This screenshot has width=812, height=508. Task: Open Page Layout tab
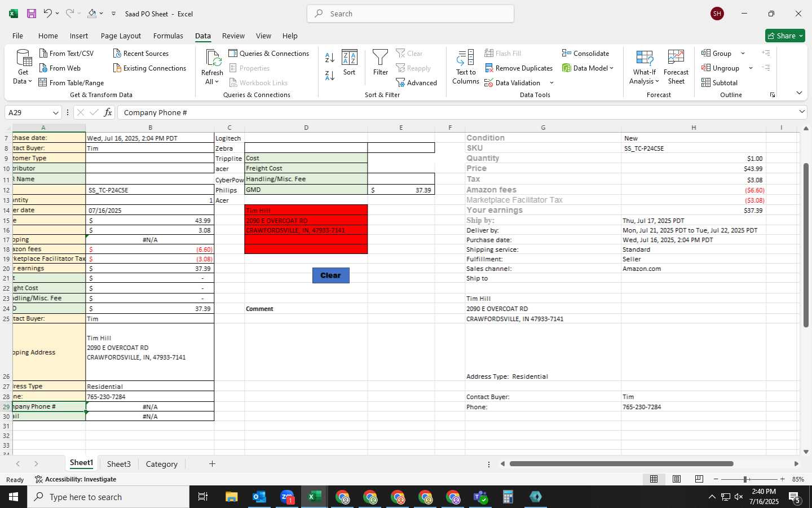121,36
